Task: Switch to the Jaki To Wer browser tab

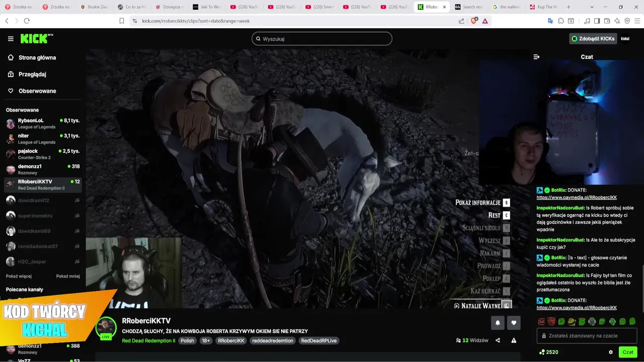Action: [x=207, y=7]
